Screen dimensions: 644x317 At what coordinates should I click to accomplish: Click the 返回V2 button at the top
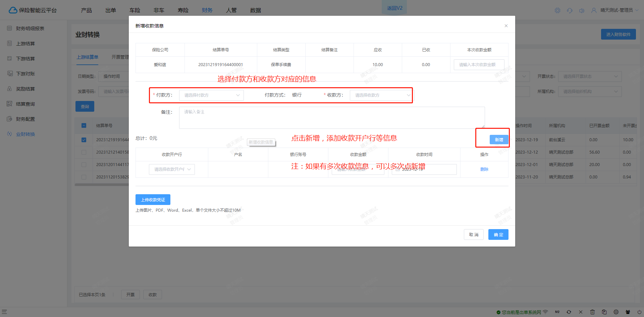(394, 8)
